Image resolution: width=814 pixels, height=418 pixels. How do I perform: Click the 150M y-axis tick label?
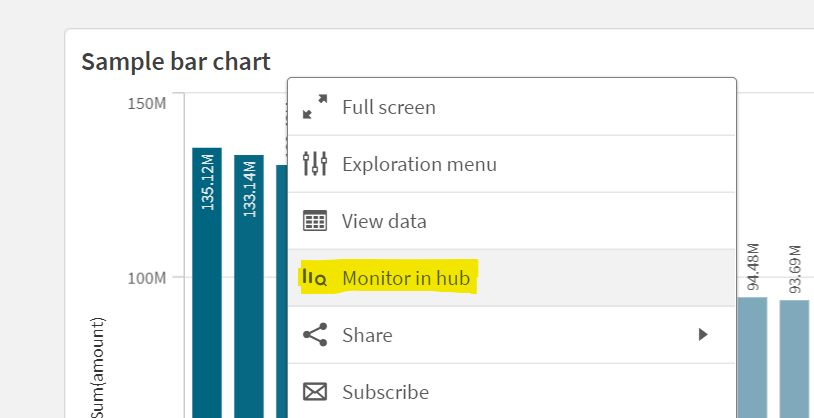pos(147,104)
